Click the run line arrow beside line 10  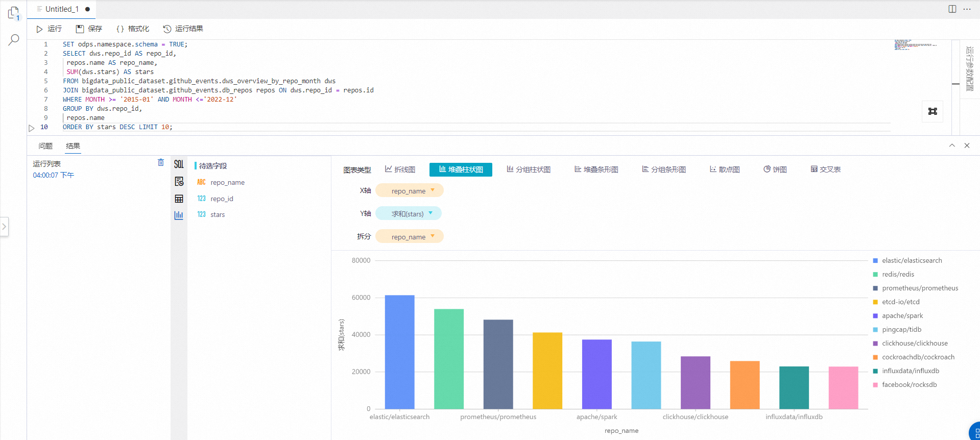coord(32,128)
